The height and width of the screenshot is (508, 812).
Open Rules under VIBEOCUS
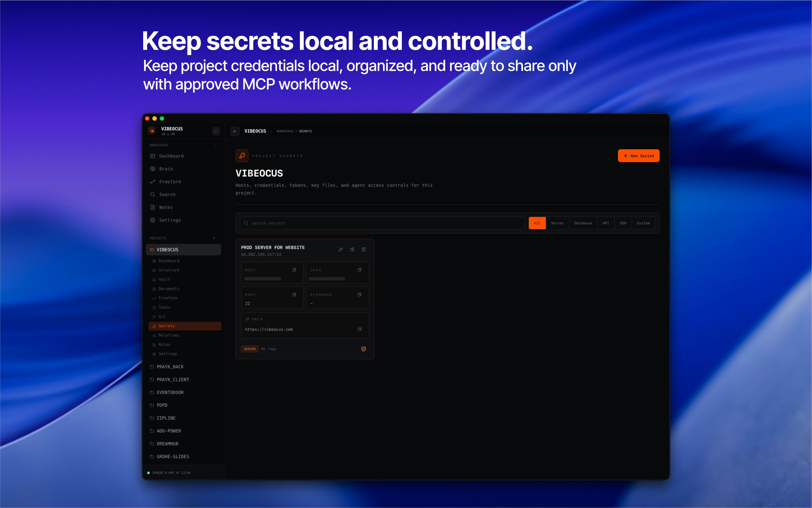point(185,344)
